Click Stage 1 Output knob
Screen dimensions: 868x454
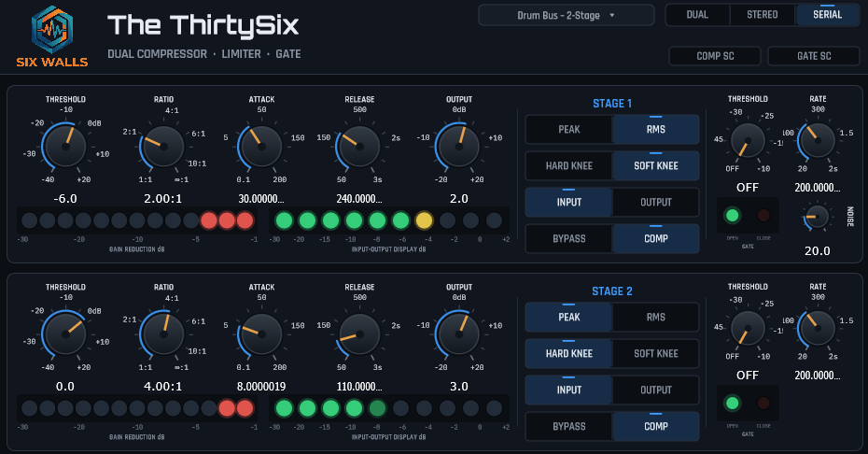click(458, 147)
